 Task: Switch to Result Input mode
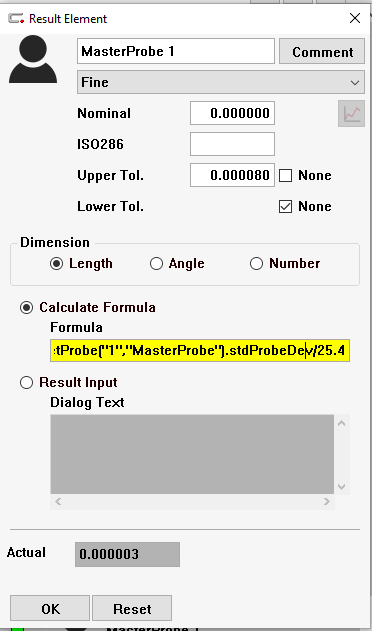click(27, 383)
